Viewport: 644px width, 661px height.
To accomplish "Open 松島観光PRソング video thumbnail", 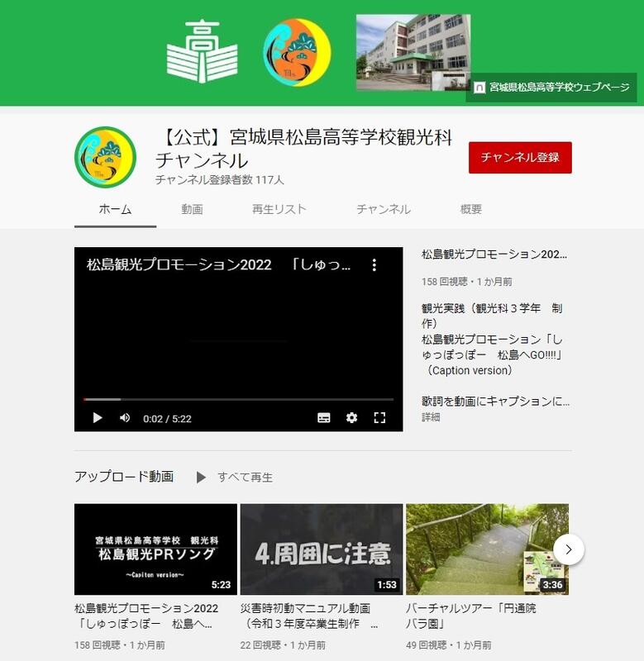I will (155, 549).
